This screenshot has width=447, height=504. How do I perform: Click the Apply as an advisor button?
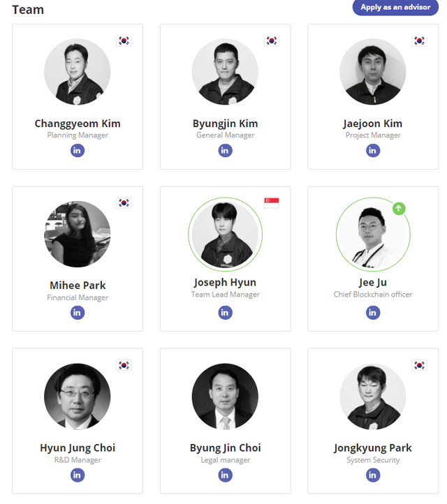(395, 8)
